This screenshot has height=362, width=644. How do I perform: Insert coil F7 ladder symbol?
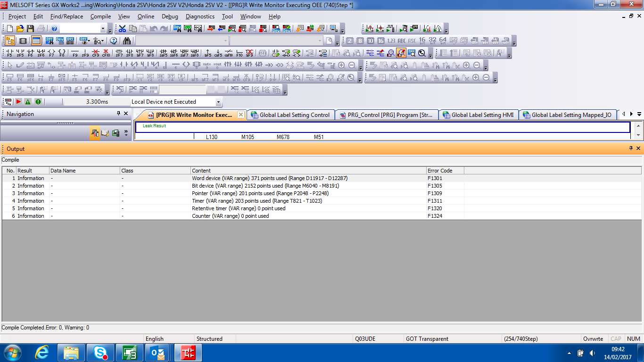pos(51,53)
